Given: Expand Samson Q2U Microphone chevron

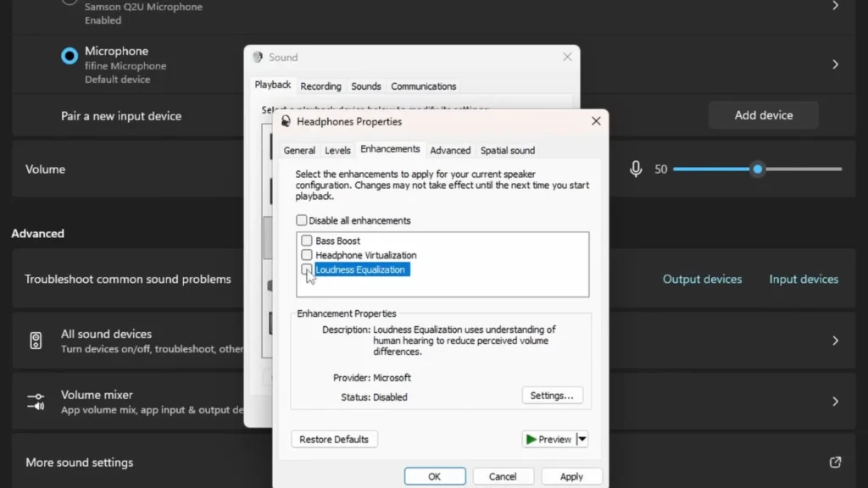Looking at the screenshot, I should point(835,6).
